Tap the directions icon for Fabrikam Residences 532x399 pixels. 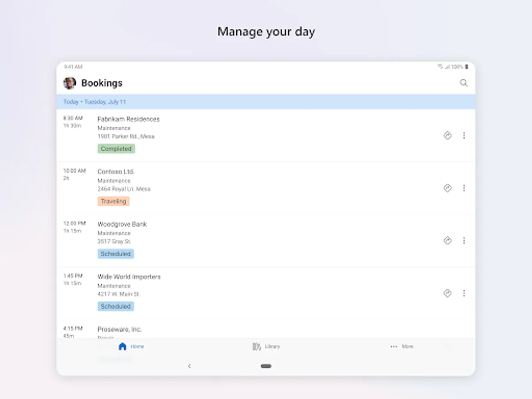447,136
